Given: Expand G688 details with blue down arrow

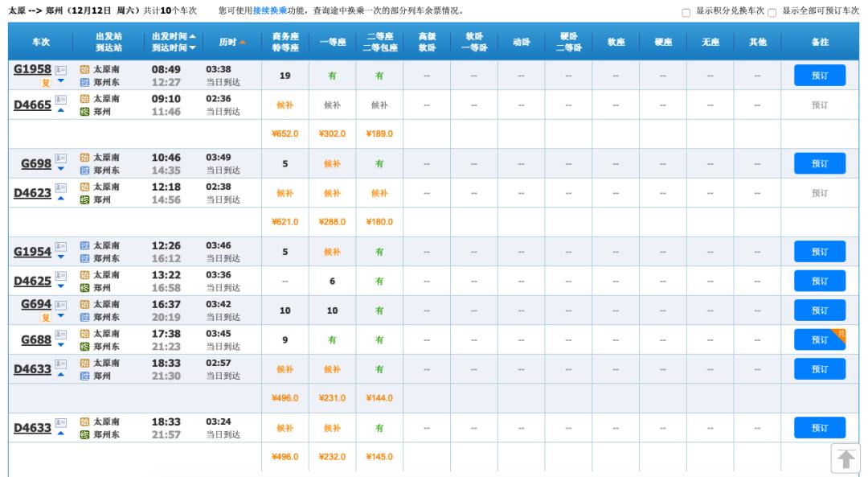Looking at the screenshot, I should coord(61,345).
